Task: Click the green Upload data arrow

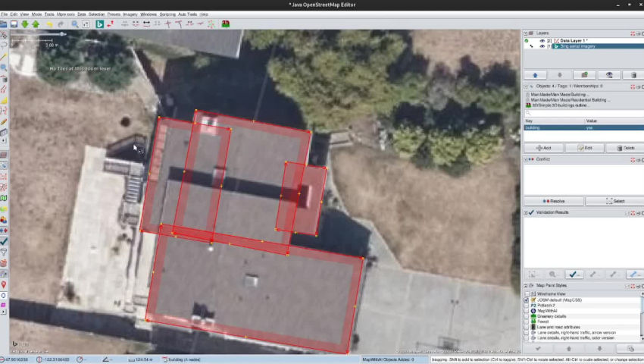Action: [36, 24]
